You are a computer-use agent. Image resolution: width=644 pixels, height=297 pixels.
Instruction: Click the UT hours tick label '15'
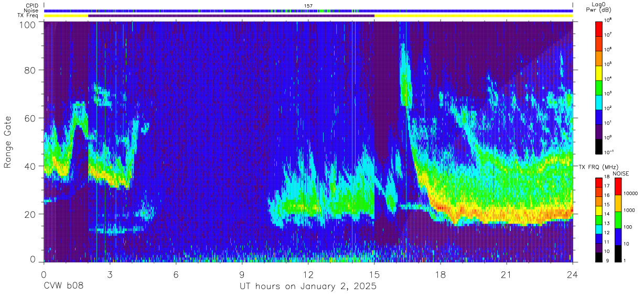click(x=374, y=275)
